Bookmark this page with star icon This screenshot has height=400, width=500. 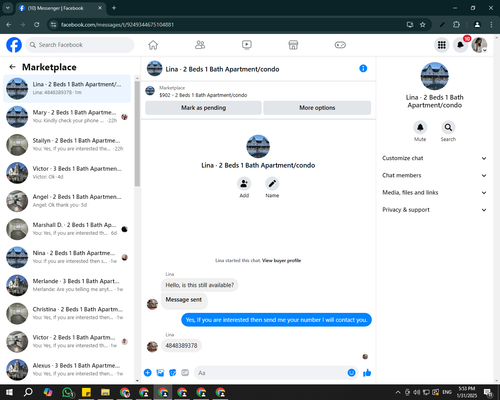(423, 25)
